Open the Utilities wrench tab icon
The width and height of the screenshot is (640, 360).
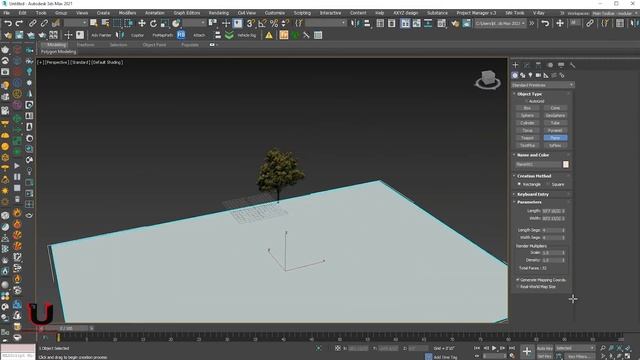[573, 65]
